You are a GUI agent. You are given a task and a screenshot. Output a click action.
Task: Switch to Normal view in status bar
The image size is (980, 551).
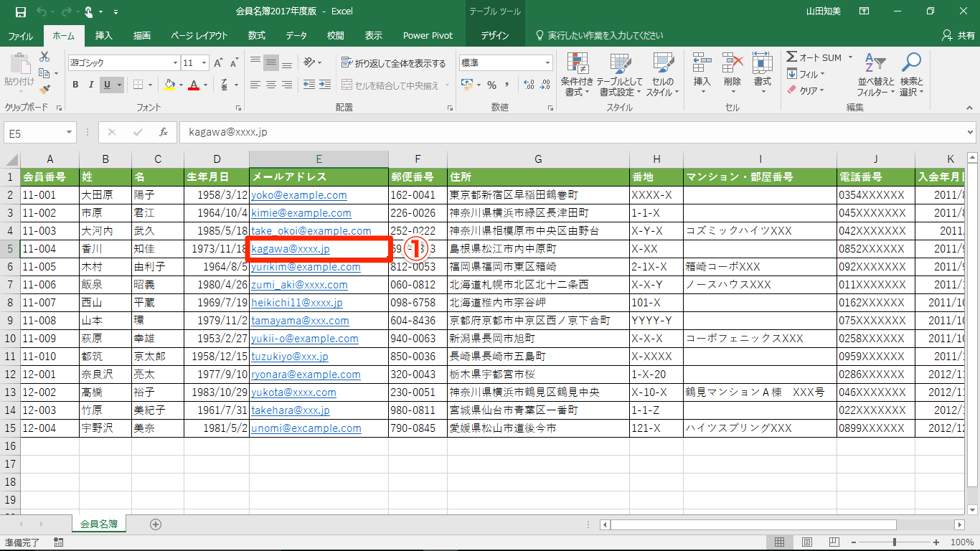click(779, 542)
